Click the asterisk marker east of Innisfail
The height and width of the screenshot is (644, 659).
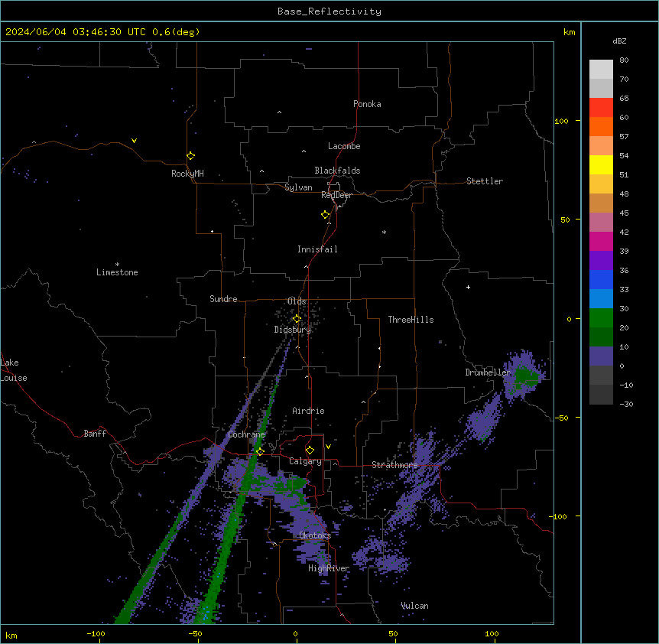pyautogui.click(x=384, y=232)
